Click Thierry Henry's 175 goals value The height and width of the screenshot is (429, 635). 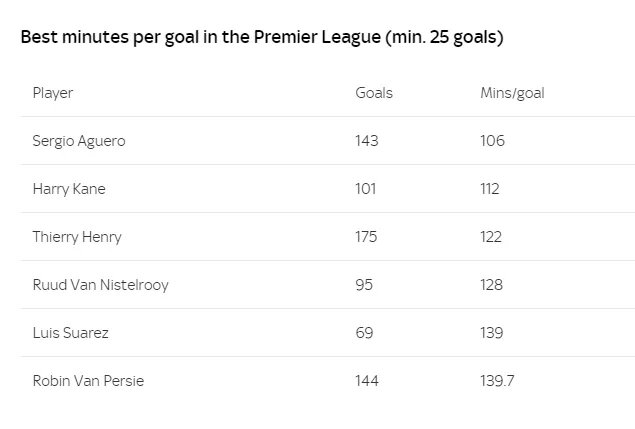point(366,237)
